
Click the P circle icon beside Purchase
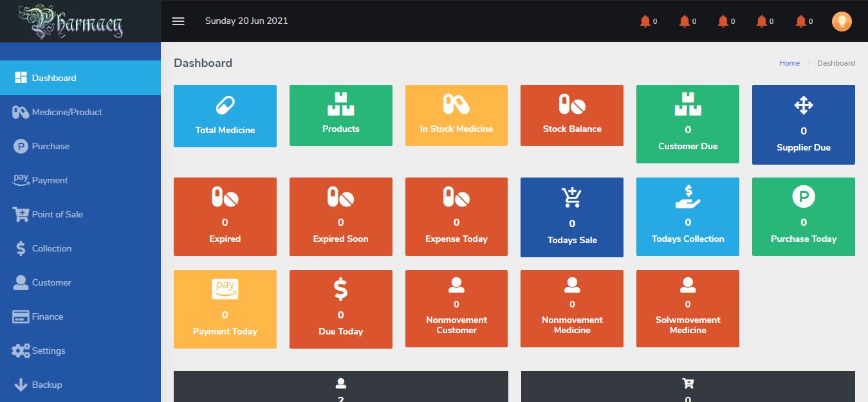coord(21,146)
